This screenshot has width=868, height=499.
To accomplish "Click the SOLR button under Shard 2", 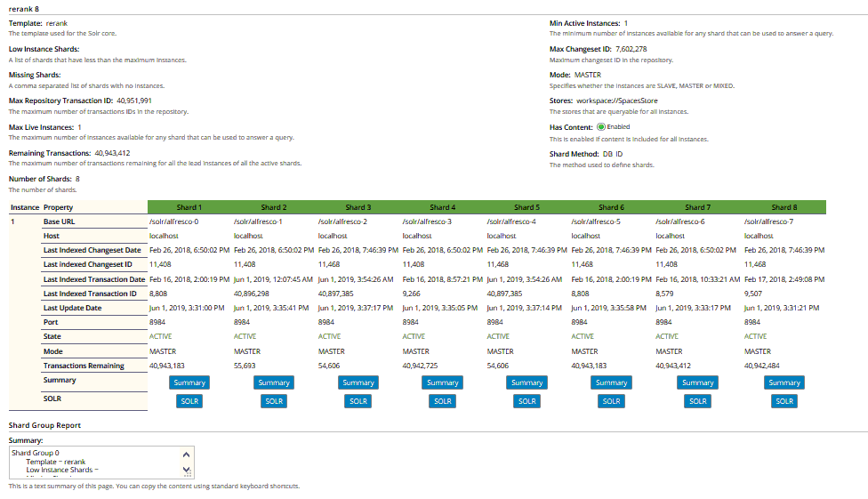I will point(273,401).
